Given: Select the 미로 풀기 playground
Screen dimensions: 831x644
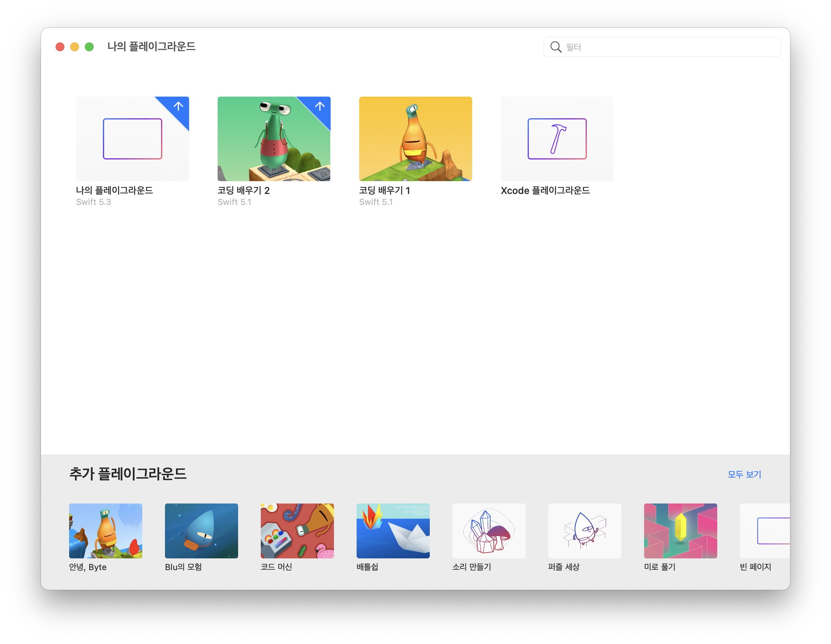Looking at the screenshot, I should click(680, 531).
